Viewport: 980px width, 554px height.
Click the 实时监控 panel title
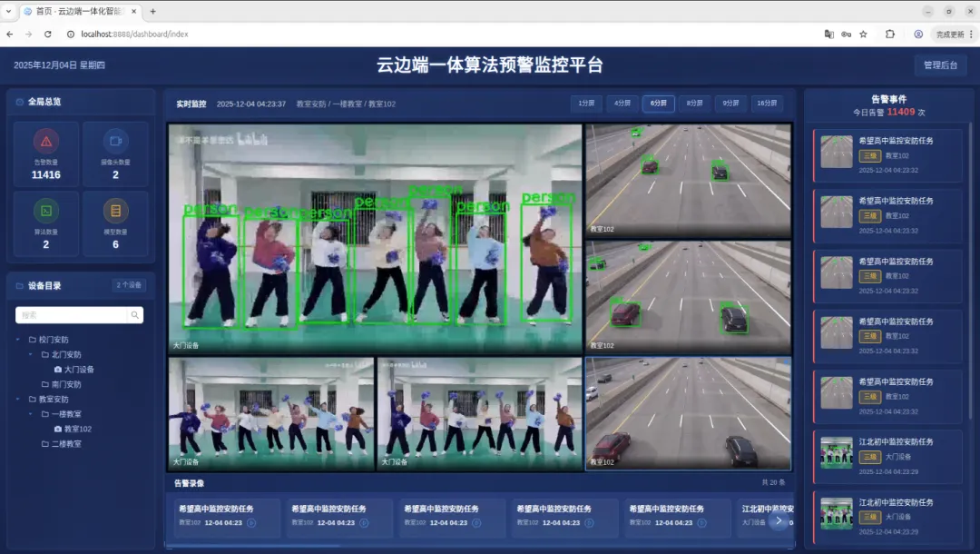(191, 104)
